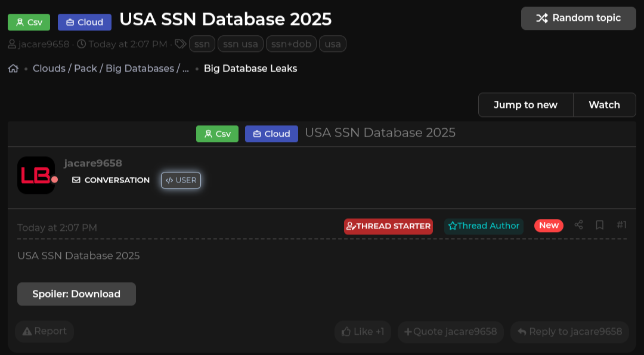Expand the Spoiler: Download section
Screen dimensions: 644x355
tap(76, 294)
